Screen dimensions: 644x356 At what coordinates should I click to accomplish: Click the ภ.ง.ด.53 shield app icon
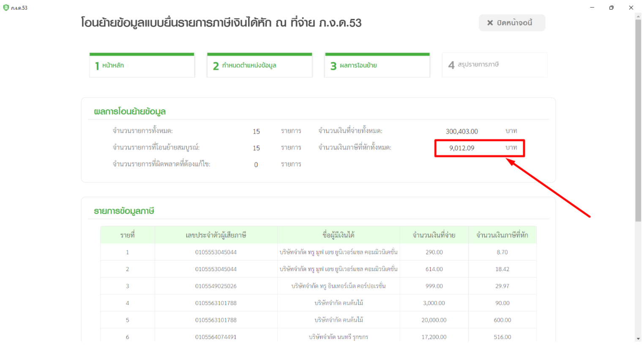click(x=6, y=7)
